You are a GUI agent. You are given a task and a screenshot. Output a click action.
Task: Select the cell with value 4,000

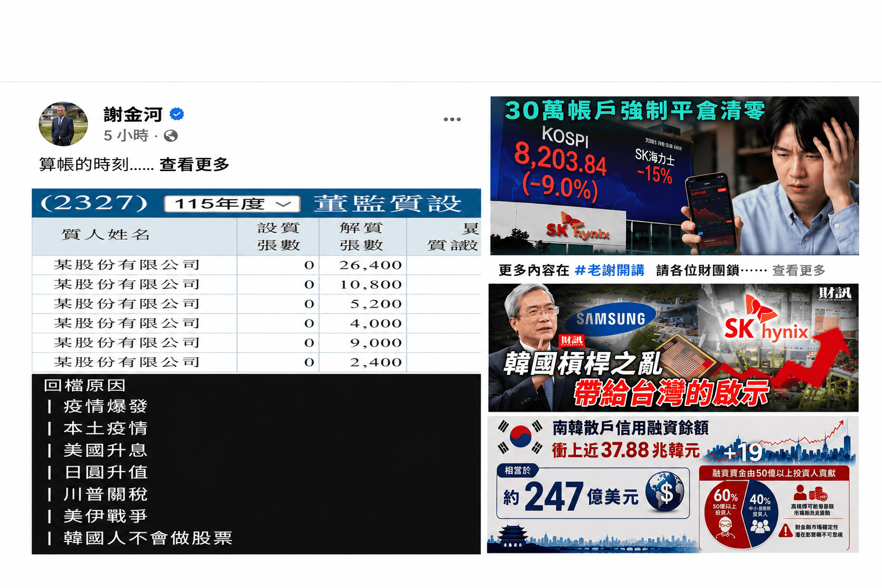(x=376, y=324)
